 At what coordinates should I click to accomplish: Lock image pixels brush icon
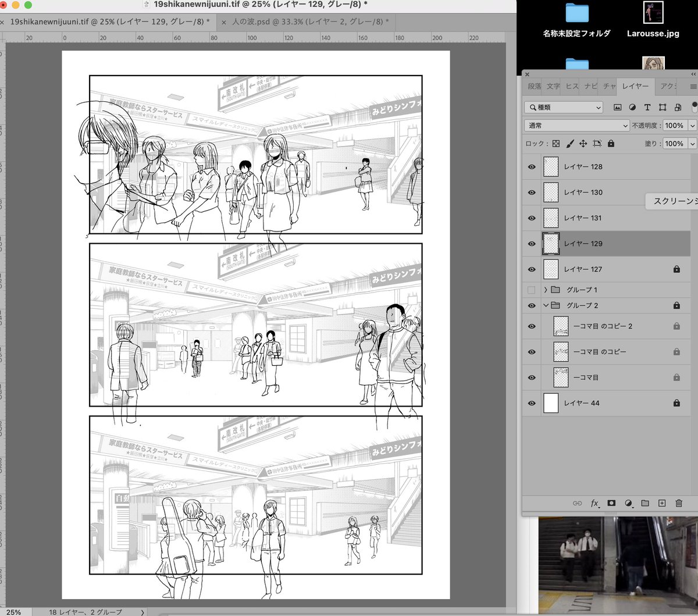[x=570, y=143]
